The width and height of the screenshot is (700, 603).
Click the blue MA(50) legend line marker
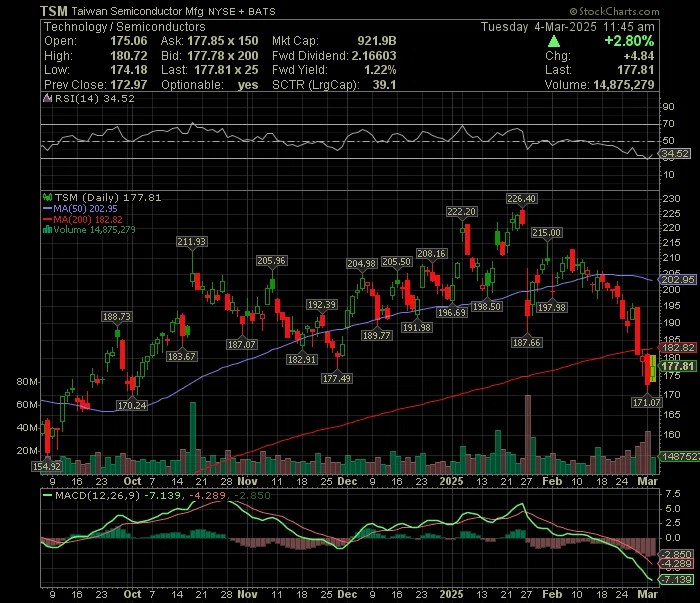(x=47, y=208)
